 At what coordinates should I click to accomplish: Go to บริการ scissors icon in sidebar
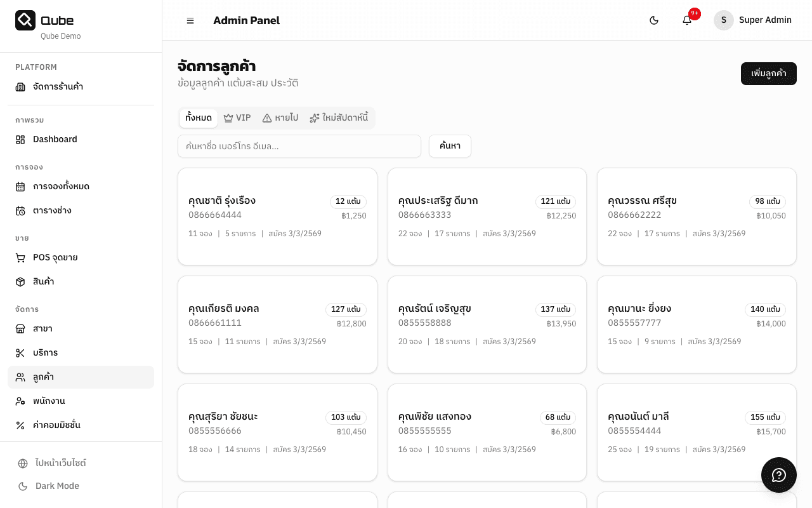pyautogui.click(x=20, y=353)
